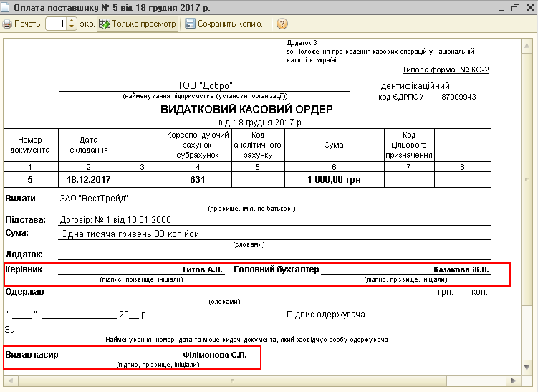Image resolution: width=538 pixels, height=392 pixels.
Task: Select document number cell 5
Action: tap(30, 180)
